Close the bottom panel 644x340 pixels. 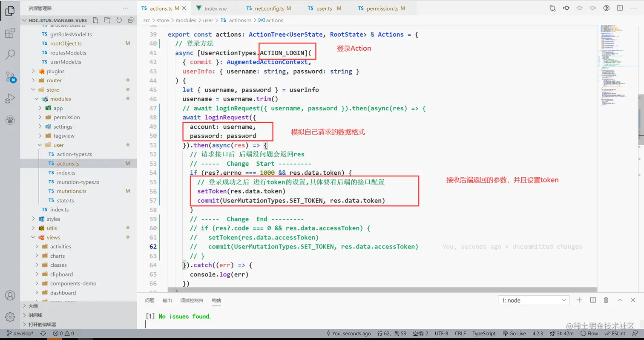tap(633, 300)
